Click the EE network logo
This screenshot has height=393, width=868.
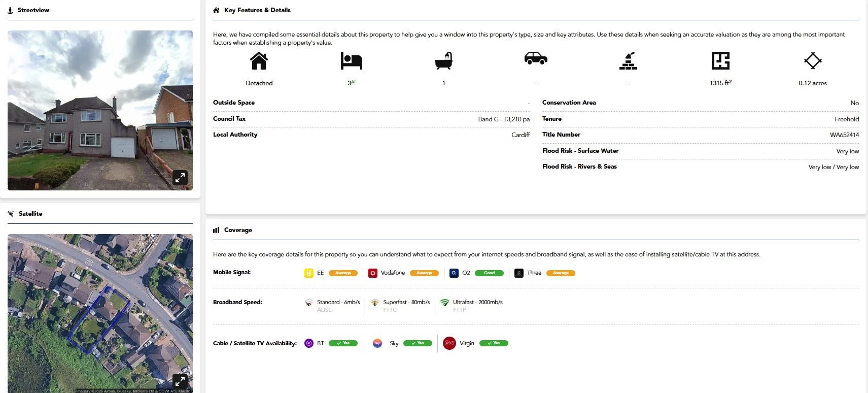click(308, 273)
